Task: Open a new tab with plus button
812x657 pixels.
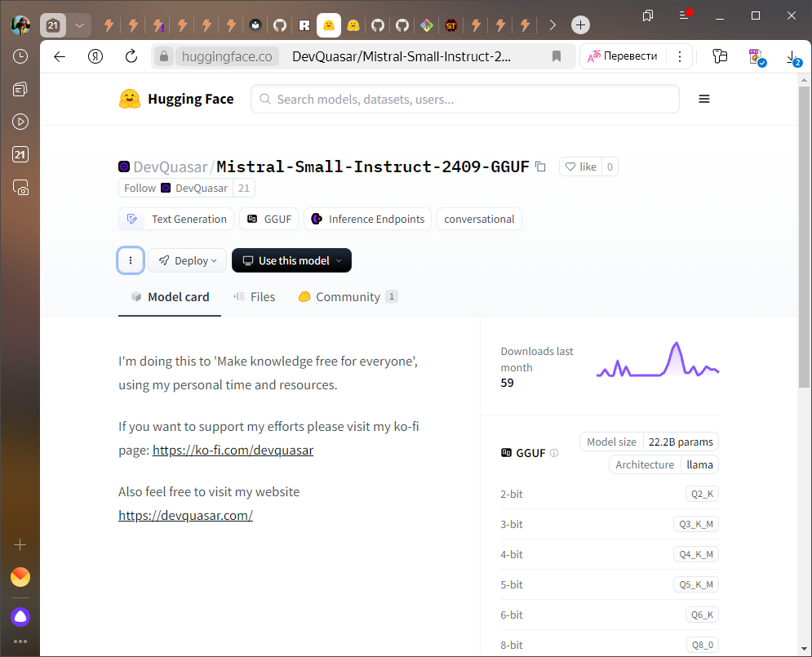Action: [x=580, y=24]
